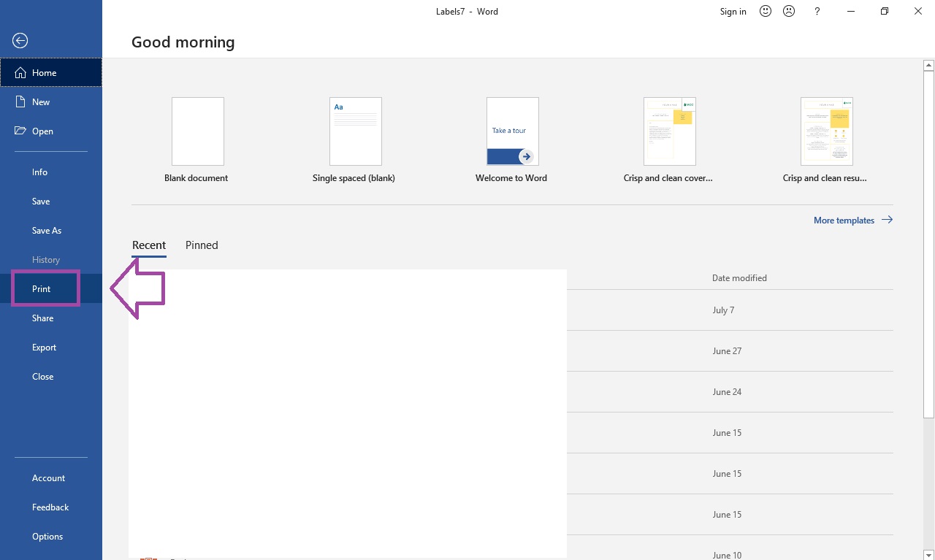
Task: Click the Open folder icon
Action: pos(20,131)
